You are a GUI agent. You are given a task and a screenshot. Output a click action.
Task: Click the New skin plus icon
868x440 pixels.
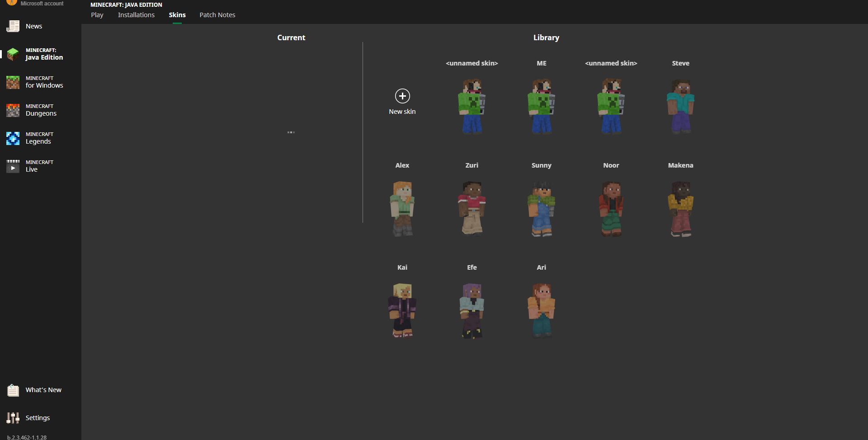pos(402,96)
